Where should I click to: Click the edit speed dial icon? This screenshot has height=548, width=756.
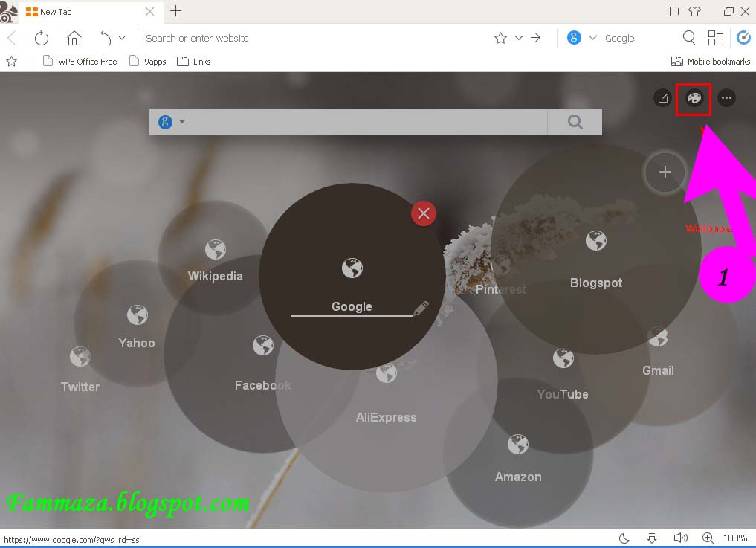click(x=663, y=98)
